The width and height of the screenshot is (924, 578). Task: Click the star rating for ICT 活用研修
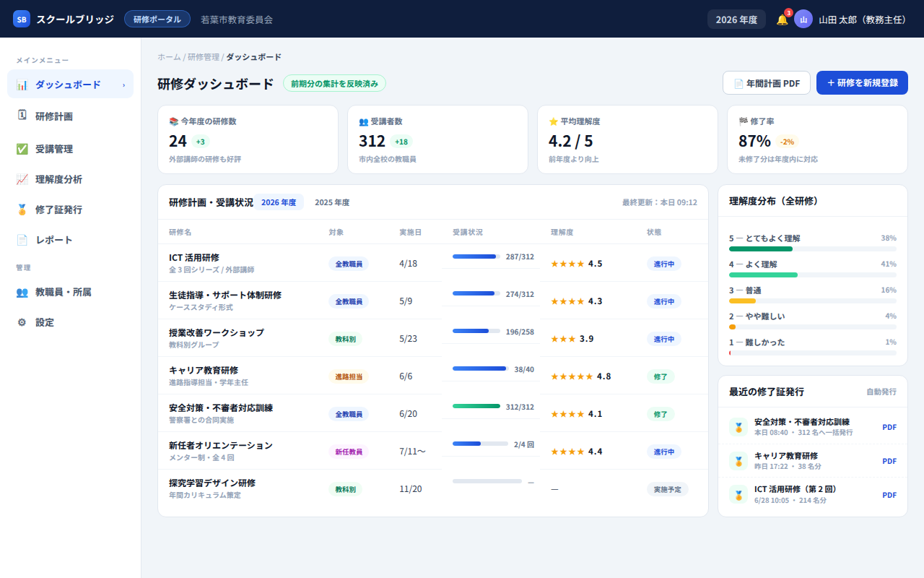click(x=567, y=264)
